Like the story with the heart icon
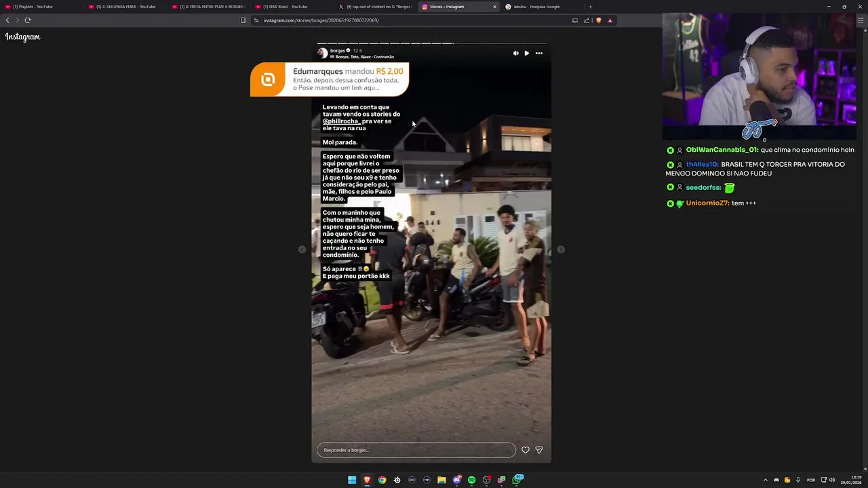The height and width of the screenshot is (488, 868). pyautogui.click(x=526, y=450)
